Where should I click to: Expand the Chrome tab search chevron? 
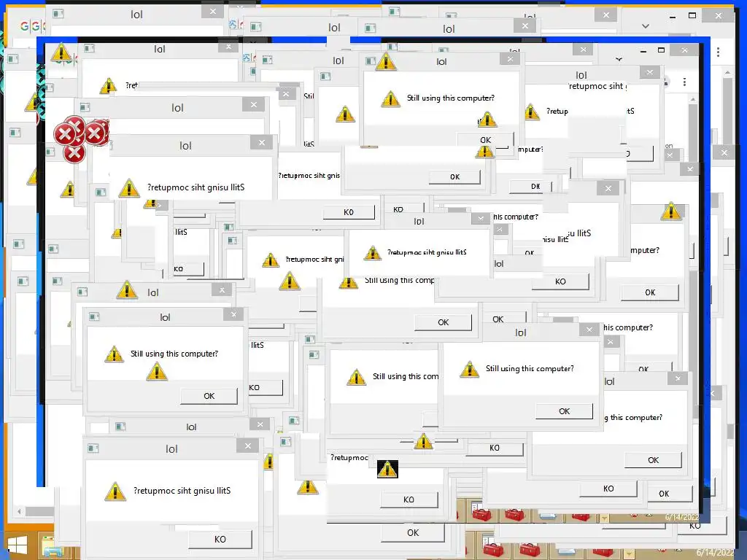(x=646, y=26)
